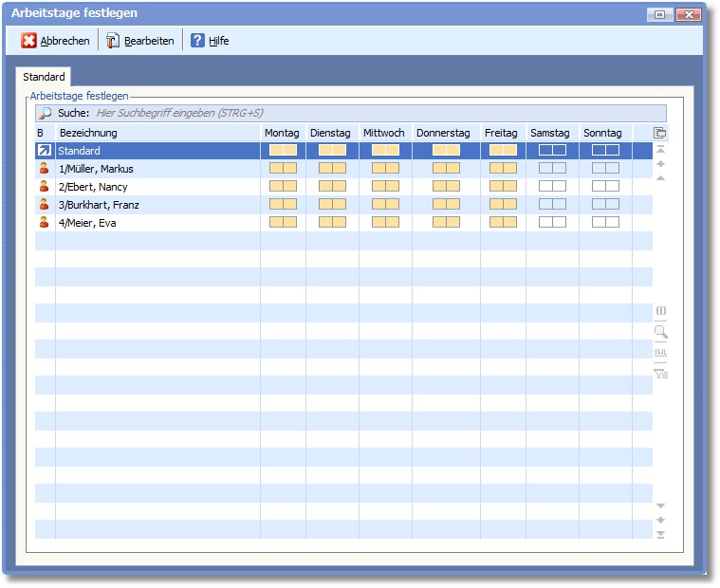Toggle Freitag for Burkhart, Franz
The width and height of the screenshot is (720, 588).
(x=503, y=205)
